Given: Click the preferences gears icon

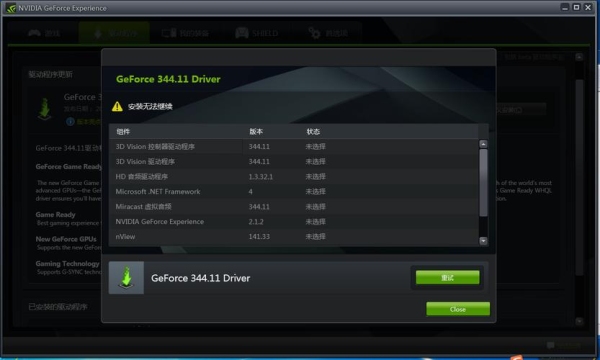Looking at the screenshot, I should click(x=314, y=33).
